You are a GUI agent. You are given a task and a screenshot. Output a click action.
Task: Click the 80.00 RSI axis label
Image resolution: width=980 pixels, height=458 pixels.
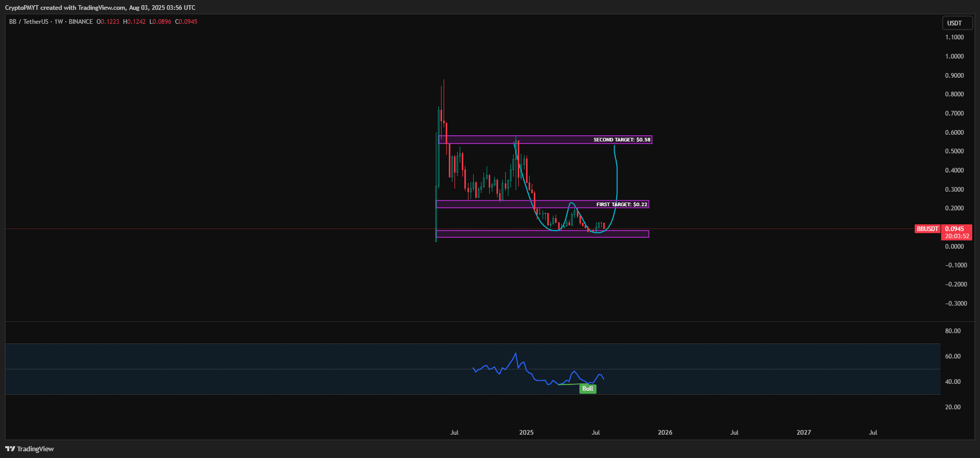(953, 331)
